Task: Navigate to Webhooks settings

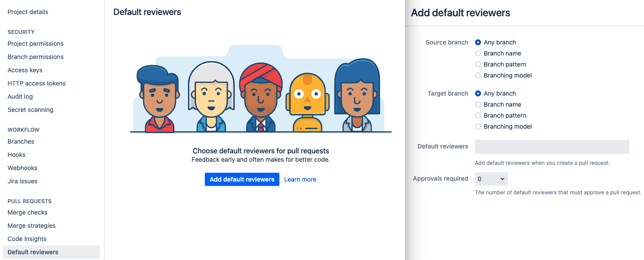Action: point(23,168)
